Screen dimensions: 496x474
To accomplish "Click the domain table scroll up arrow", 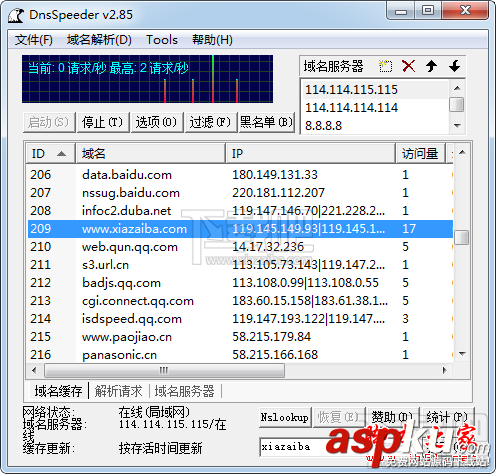I will click(x=462, y=152).
